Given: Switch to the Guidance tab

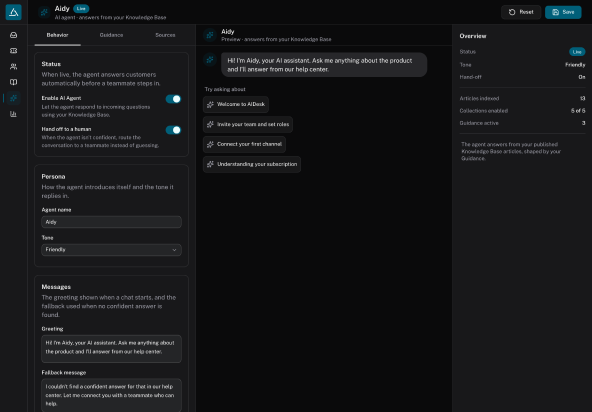Looking at the screenshot, I should click(111, 35).
